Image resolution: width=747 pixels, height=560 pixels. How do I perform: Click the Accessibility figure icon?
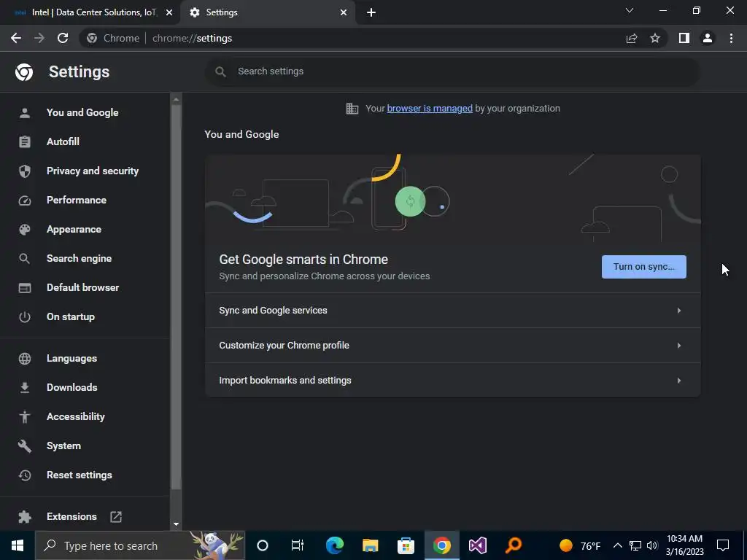[24, 416]
